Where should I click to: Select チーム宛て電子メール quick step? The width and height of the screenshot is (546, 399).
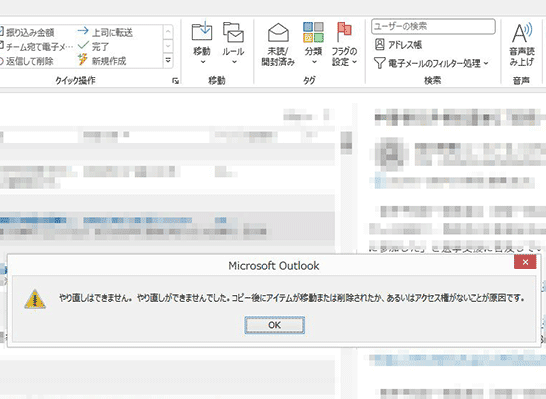point(36,46)
